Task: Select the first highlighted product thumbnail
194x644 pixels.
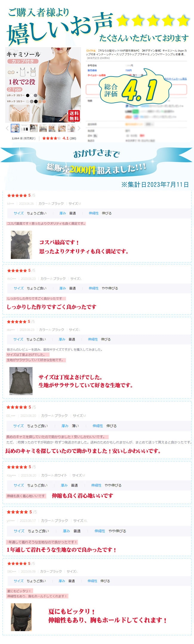Action: 15,128
